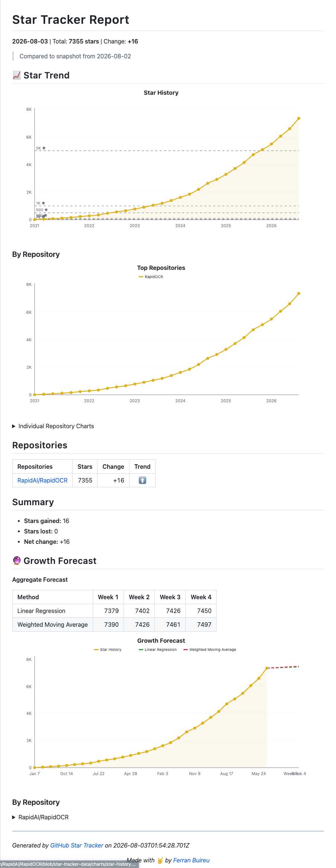Click the last data point on the Star History chart
Viewport: 336px width, 868px height.
pos(299,119)
